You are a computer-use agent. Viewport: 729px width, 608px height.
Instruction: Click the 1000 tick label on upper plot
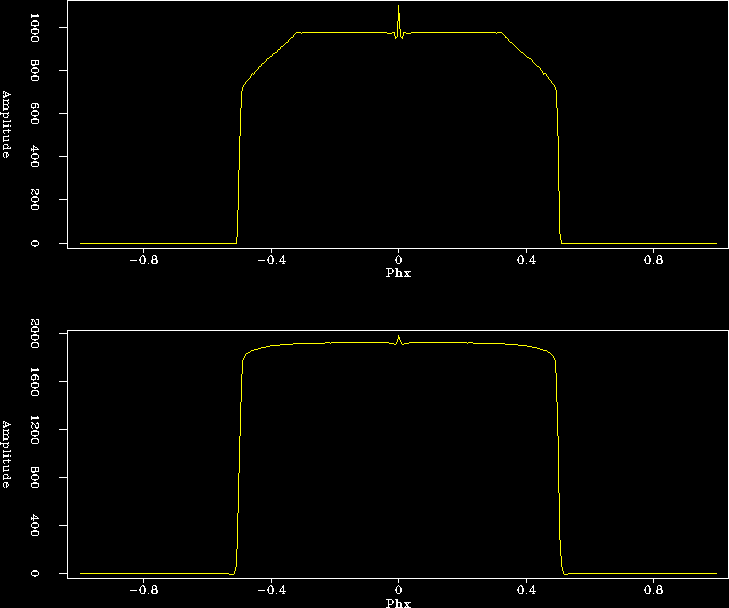click(35, 28)
